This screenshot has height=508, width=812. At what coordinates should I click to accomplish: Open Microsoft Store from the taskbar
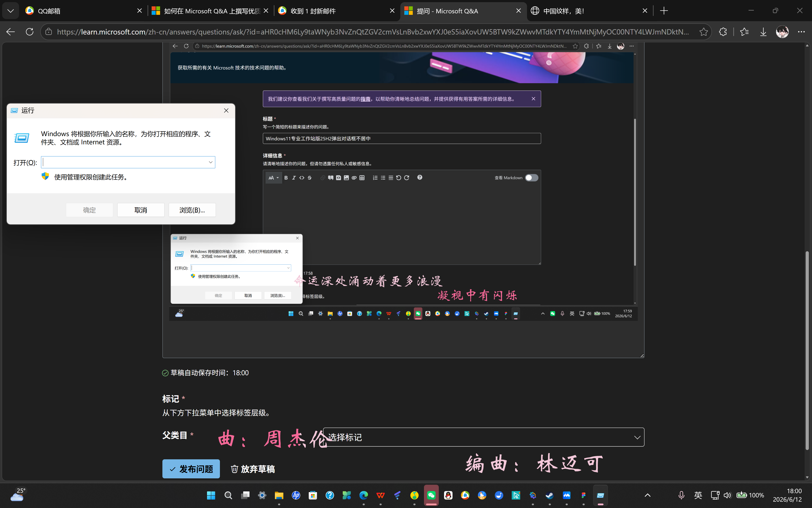(x=313, y=495)
